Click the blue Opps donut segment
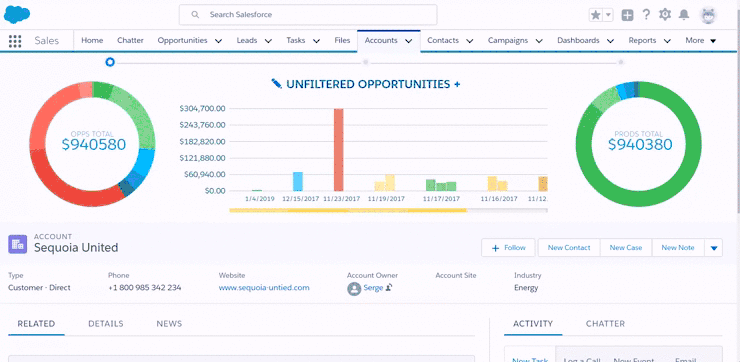Viewport: 740px width, 362px height. [x=146, y=162]
